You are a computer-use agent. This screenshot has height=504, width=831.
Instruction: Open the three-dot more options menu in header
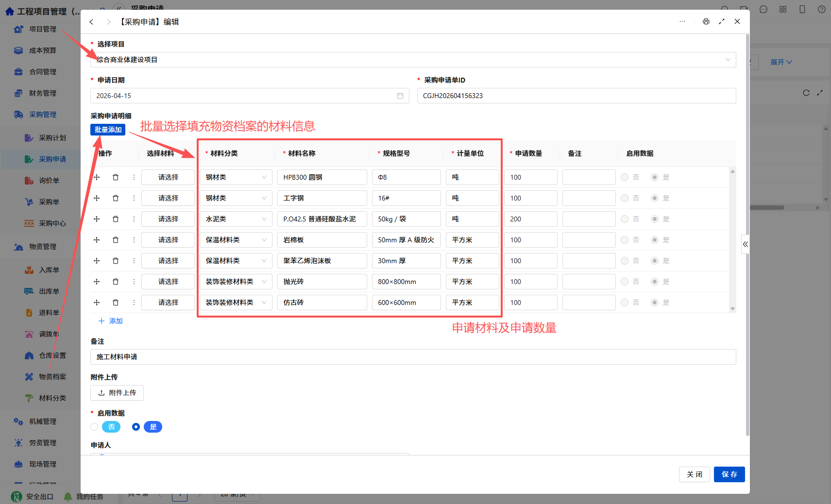[682, 21]
